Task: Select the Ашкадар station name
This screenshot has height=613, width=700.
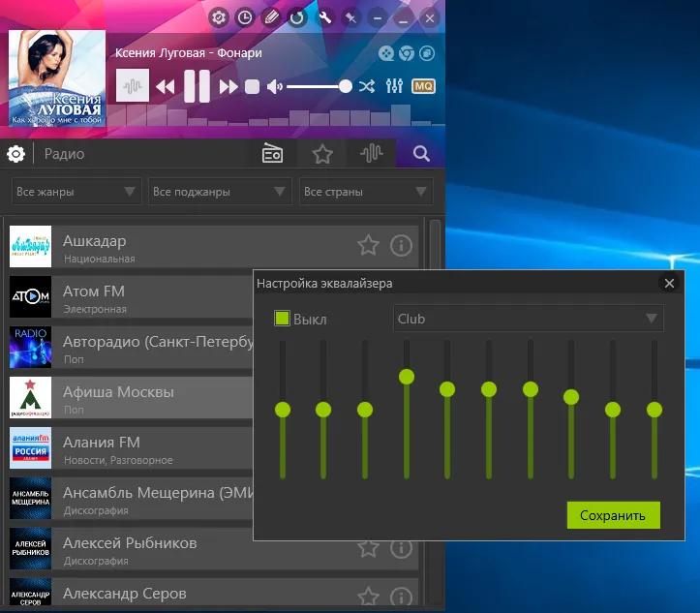Action: tap(95, 241)
